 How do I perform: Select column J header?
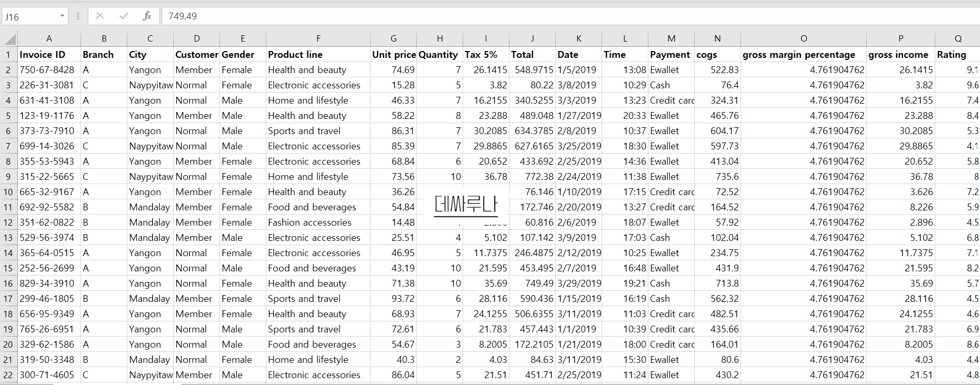click(x=532, y=38)
